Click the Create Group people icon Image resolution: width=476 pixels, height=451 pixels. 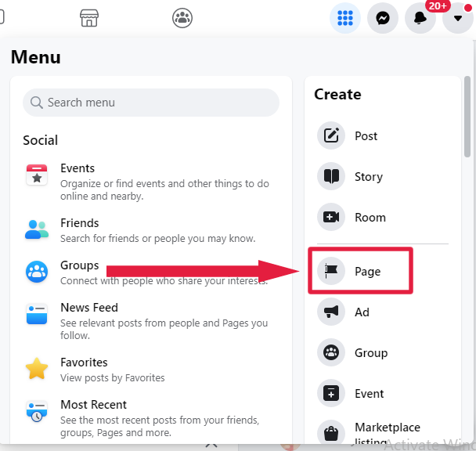click(x=331, y=352)
